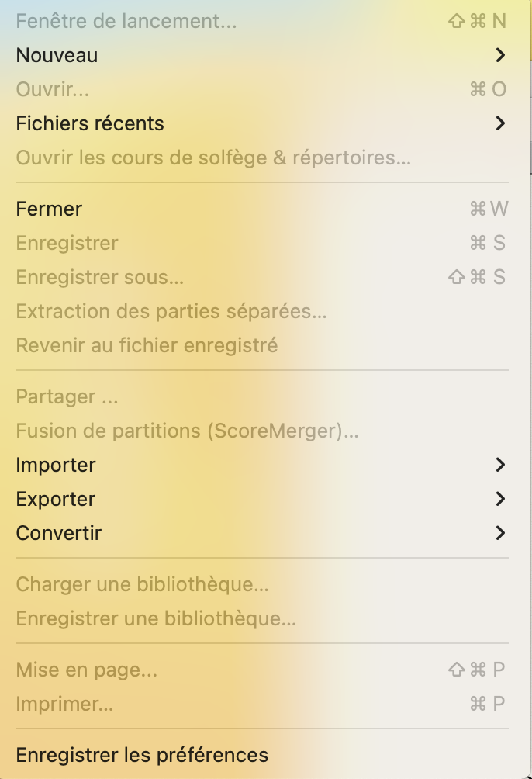Select Enregistrer sous... entry

point(100,277)
